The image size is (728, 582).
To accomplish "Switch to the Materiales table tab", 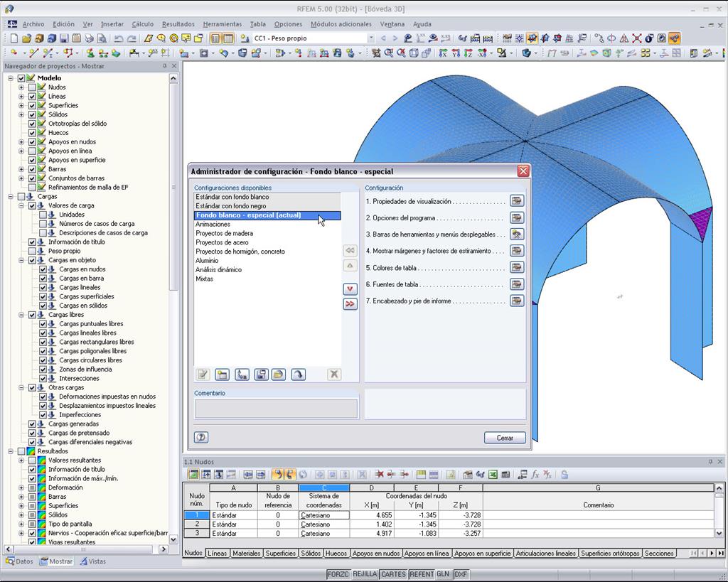I will 246,554.
